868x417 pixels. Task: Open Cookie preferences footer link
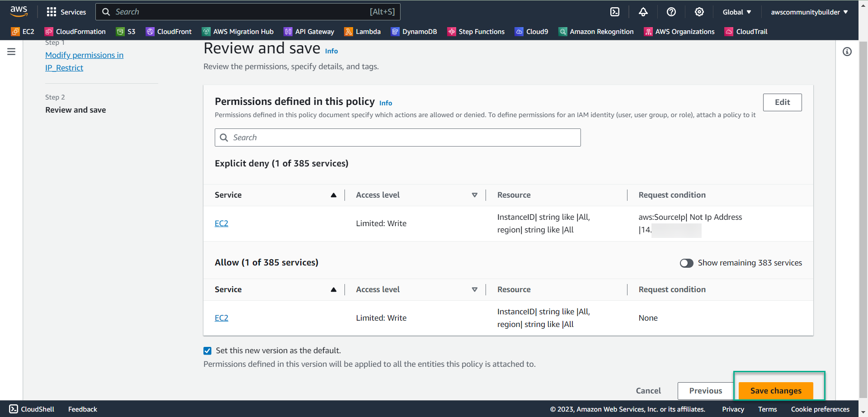(x=820, y=409)
